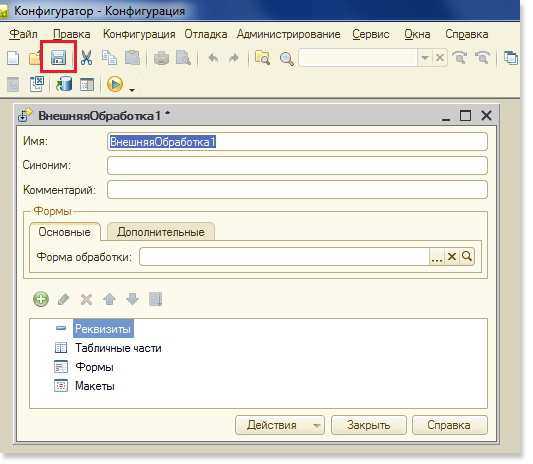Click the Print preview icon

point(183,57)
